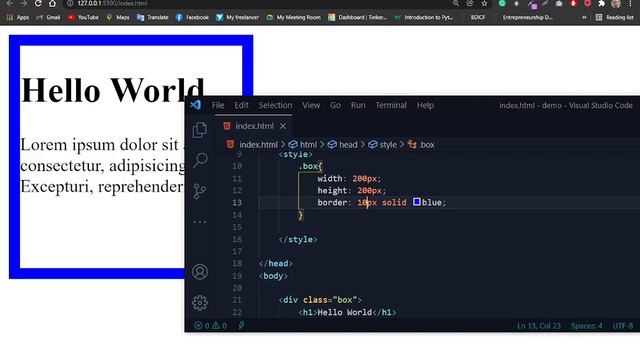Open the Dashboard | Tinker bookmark
Screen dimensions: 640x360
point(358,18)
